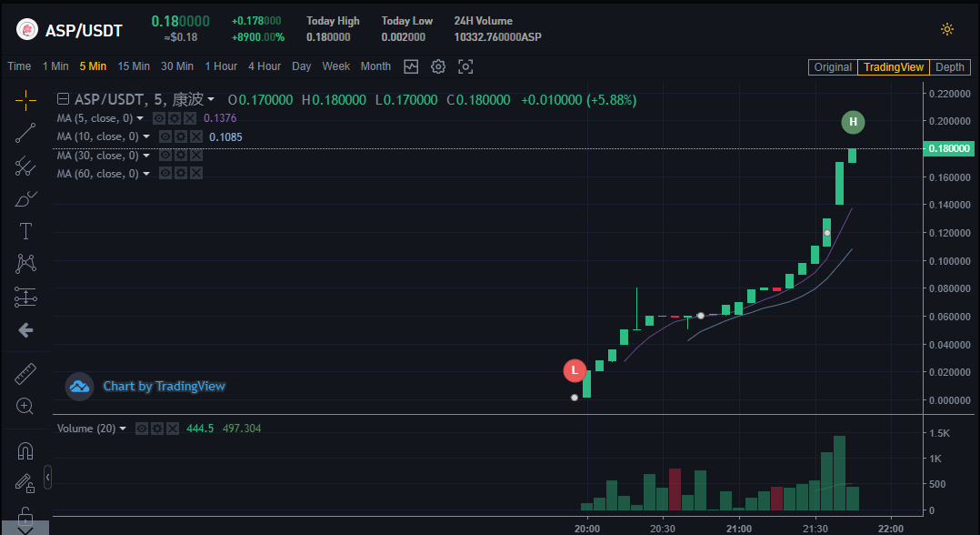Expand the MA (10, close, 0) dropdown
Image resolution: width=980 pixels, height=535 pixels.
(x=145, y=136)
